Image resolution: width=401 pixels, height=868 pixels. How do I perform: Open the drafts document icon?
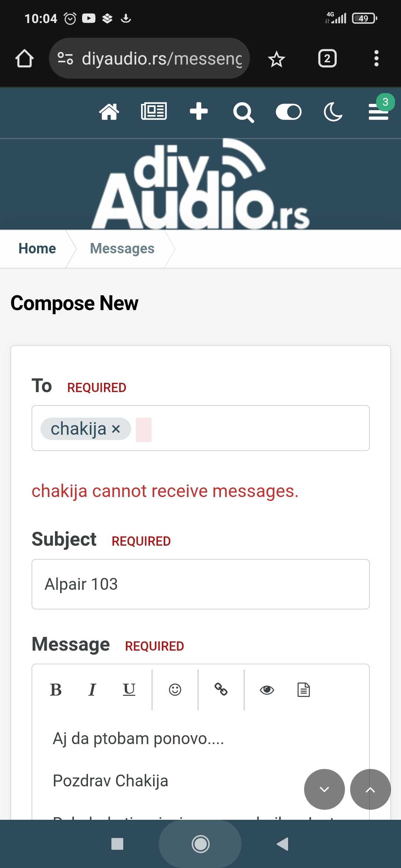pyautogui.click(x=303, y=690)
